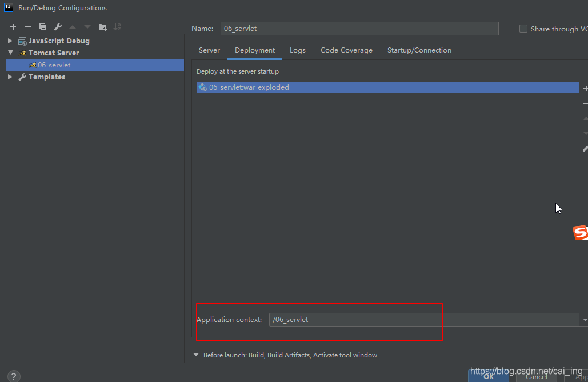588x382 pixels.
Task: Collapse the Before launch section
Action: 196,355
